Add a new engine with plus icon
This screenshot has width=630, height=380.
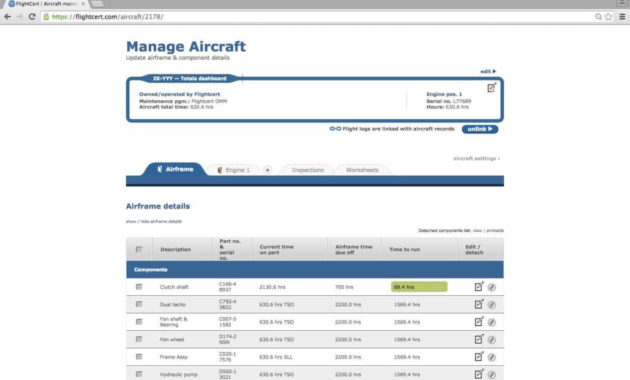[268, 170]
